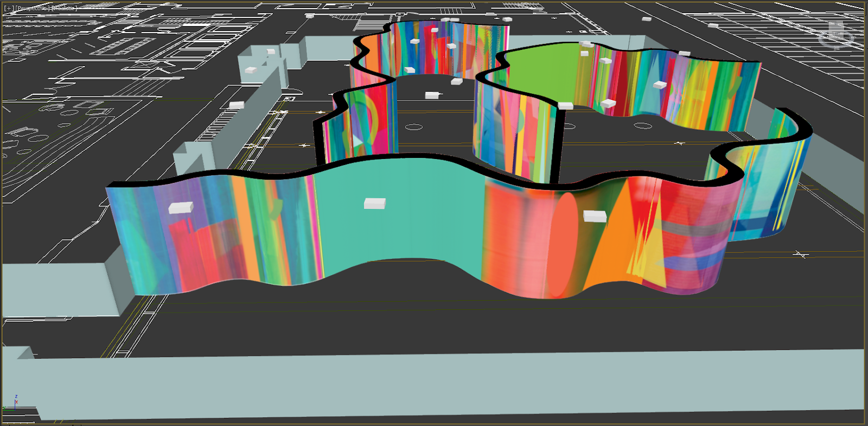Select the white box on the teal wall
Viewport: 868px width, 426px height.
pyautogui.click(x=374, y=204)
